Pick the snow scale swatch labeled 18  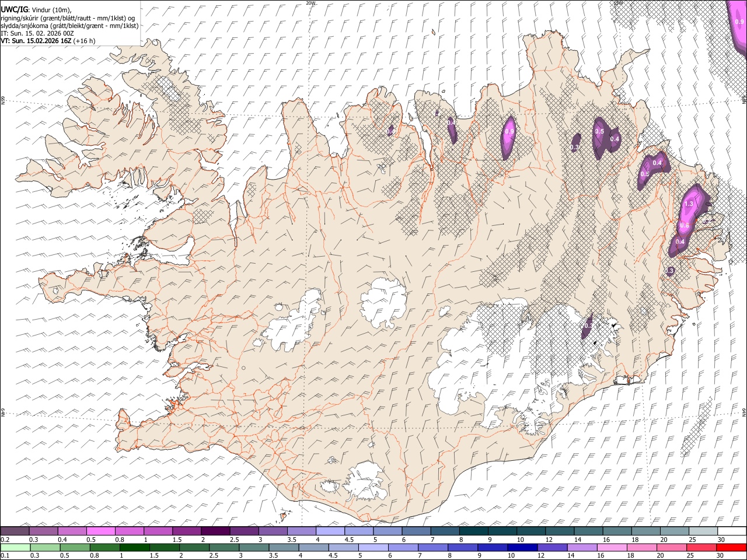click(x=645, y=531)
